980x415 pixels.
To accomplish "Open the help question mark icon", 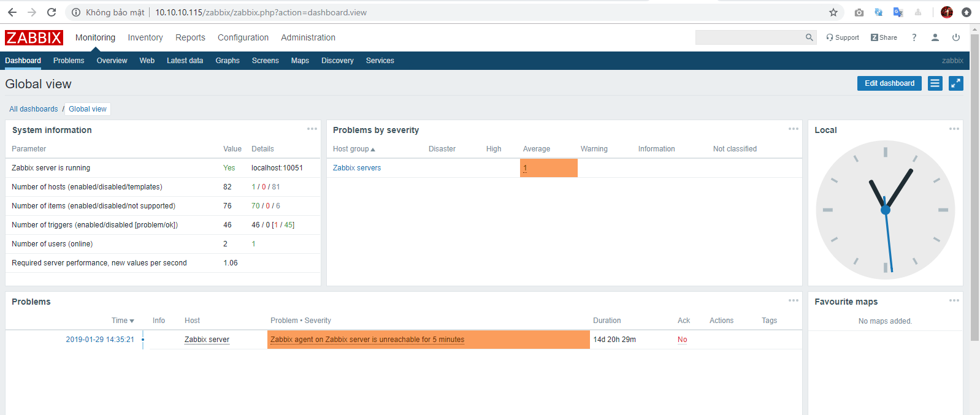I will pyautogui.click(x=914, y=37).
